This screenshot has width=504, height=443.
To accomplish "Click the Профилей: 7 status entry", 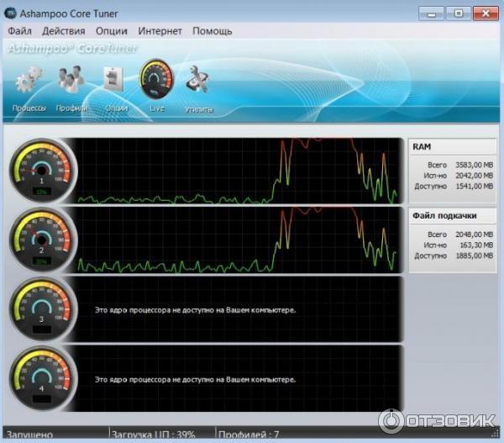I will [x=249, y=435].
